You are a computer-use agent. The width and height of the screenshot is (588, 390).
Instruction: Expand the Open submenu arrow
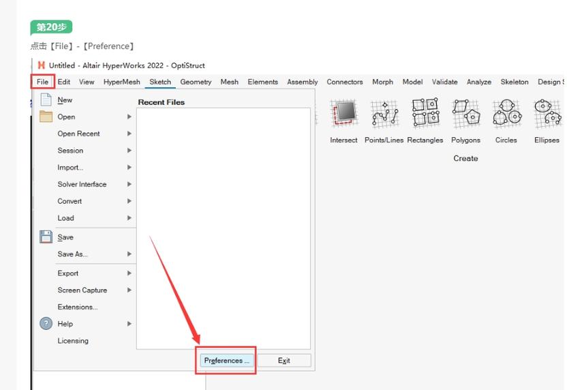coord(129,117)
